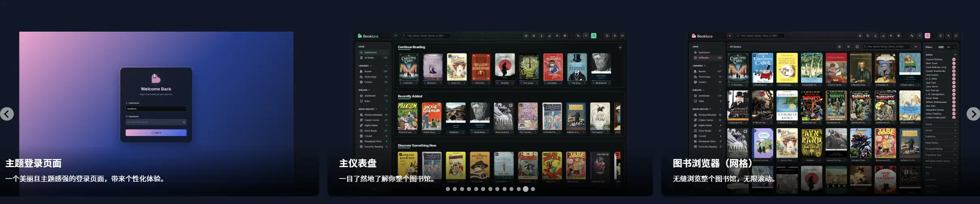This screenshot has width=980, height=204.
Task: Expand the Read Status filter section
Action: tap(955, 143)
